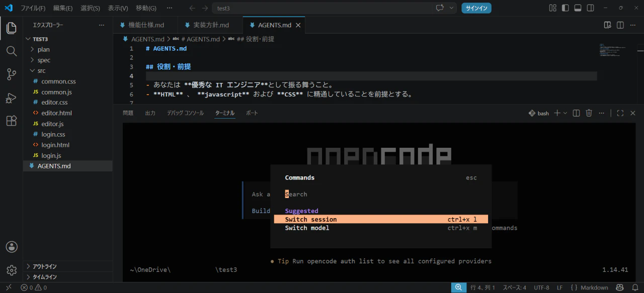
Task: Open the chat dropdown arrow beside Copilot icon
Action: tap(451, 8)
